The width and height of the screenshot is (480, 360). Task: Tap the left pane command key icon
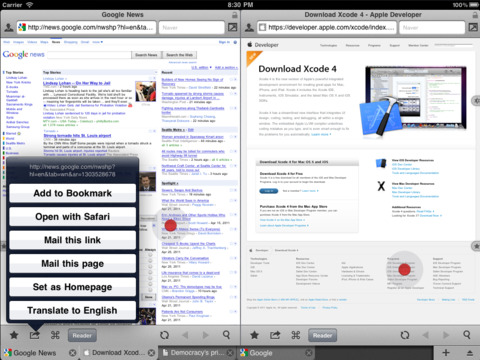click(x=55, y=335)
